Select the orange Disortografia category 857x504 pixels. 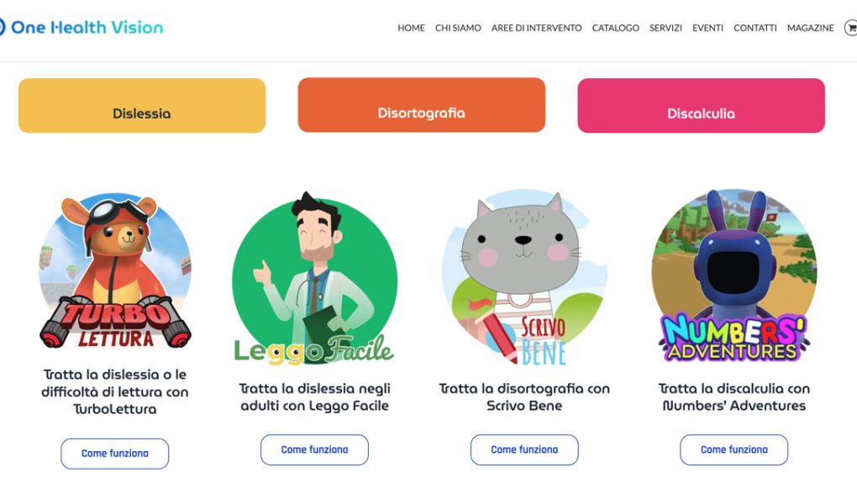(x=422, y=105)
